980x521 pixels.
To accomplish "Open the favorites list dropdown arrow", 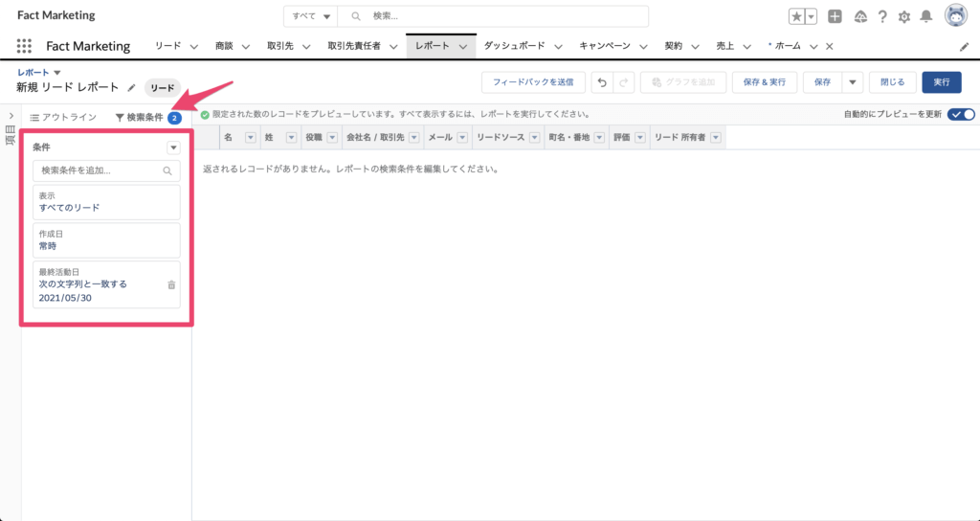I will point(811,17).
